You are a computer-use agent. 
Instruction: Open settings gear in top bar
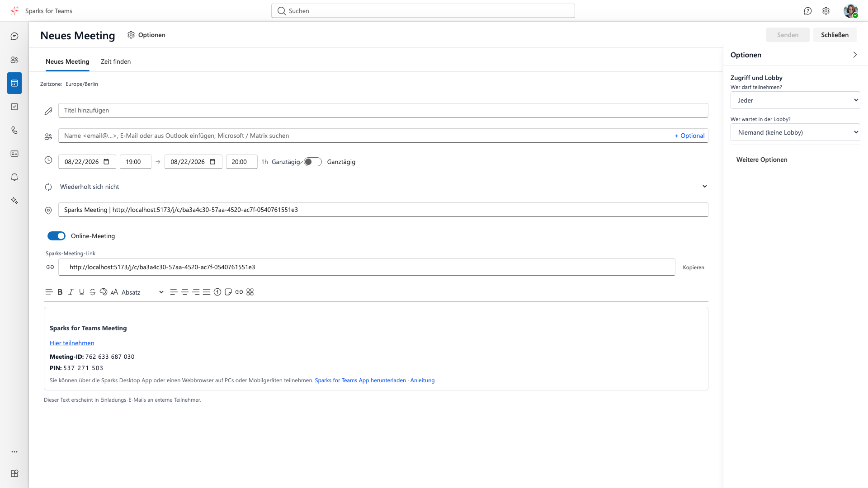tap(826, 11)
